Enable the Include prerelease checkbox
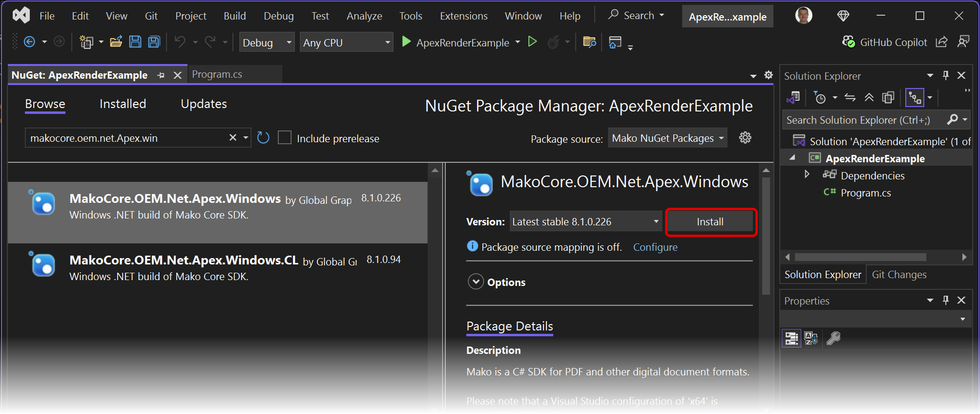 coord(285,138)
